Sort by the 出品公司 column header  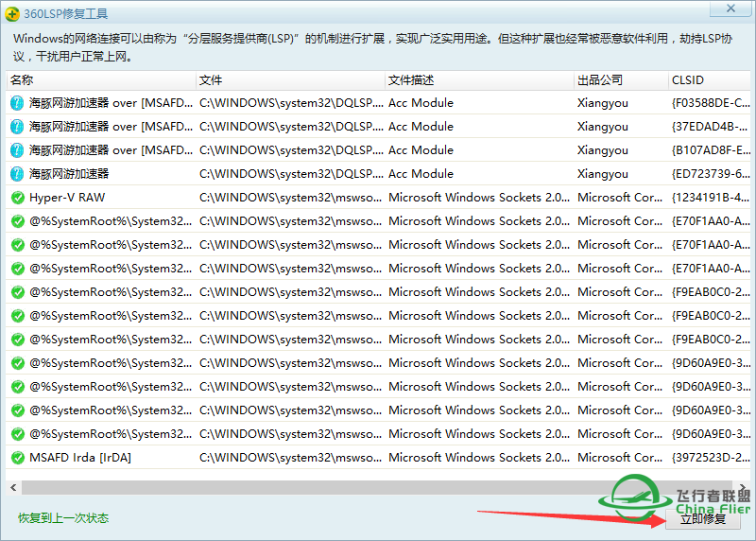(619, 80)
